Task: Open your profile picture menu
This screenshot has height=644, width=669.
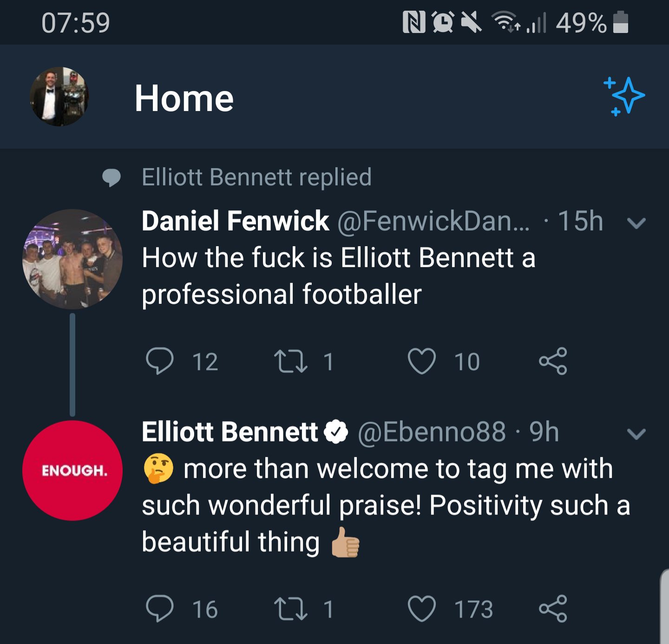Action: pyautogui.click(x=59, y=97)
